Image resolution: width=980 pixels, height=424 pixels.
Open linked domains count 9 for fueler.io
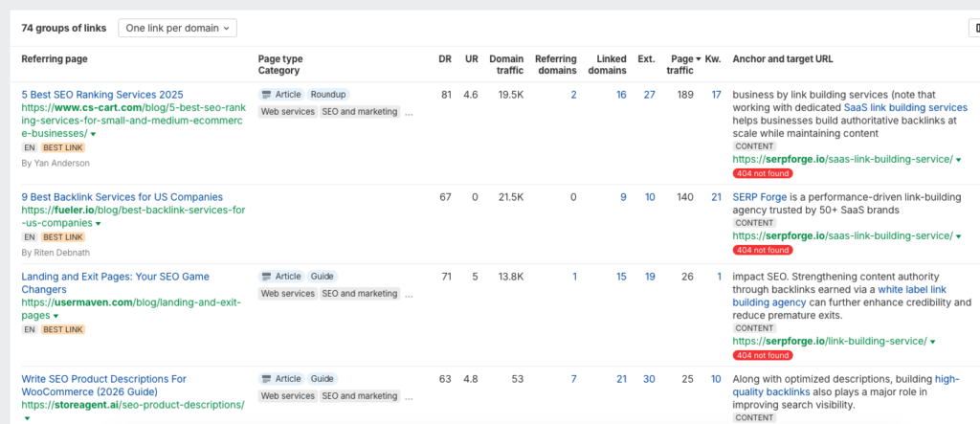623,197
